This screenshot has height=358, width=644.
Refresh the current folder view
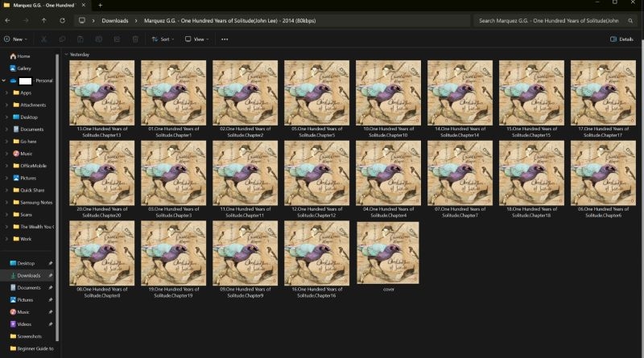click(61, 20)
